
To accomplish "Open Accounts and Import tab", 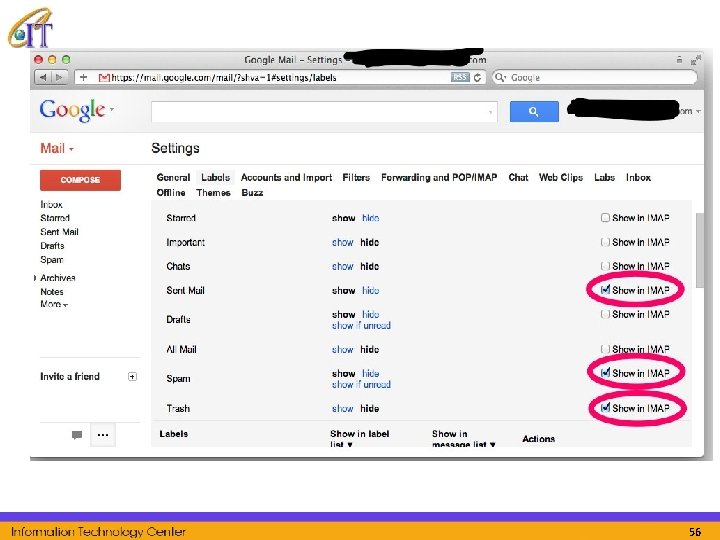I will coord(286,178).
